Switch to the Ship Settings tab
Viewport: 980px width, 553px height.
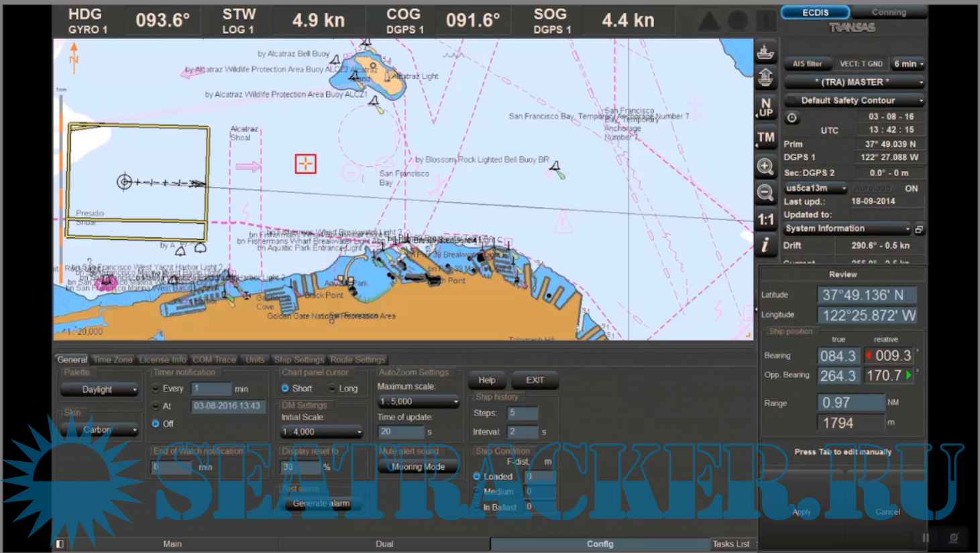coord(298,360)
